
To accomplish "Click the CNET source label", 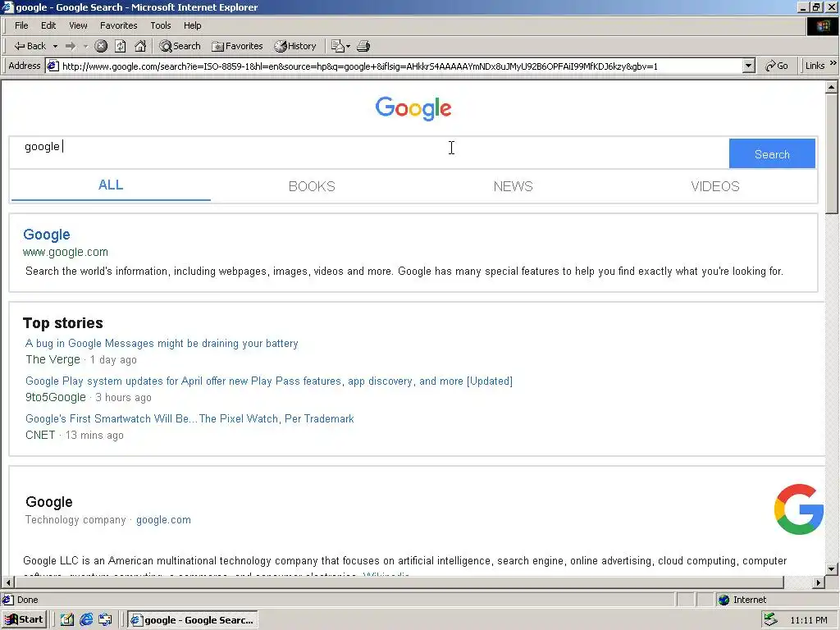I will pos(40,435).
